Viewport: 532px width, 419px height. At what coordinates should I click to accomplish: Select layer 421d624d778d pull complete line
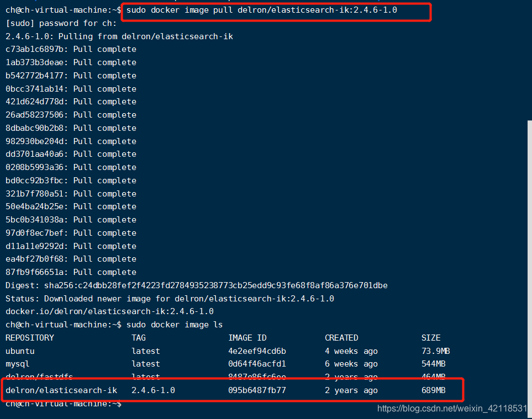point(71,102)
